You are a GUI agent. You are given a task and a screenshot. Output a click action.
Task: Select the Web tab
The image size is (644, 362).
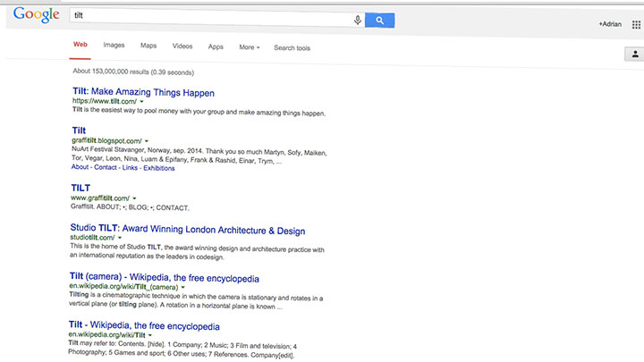[x=80, y=45]
